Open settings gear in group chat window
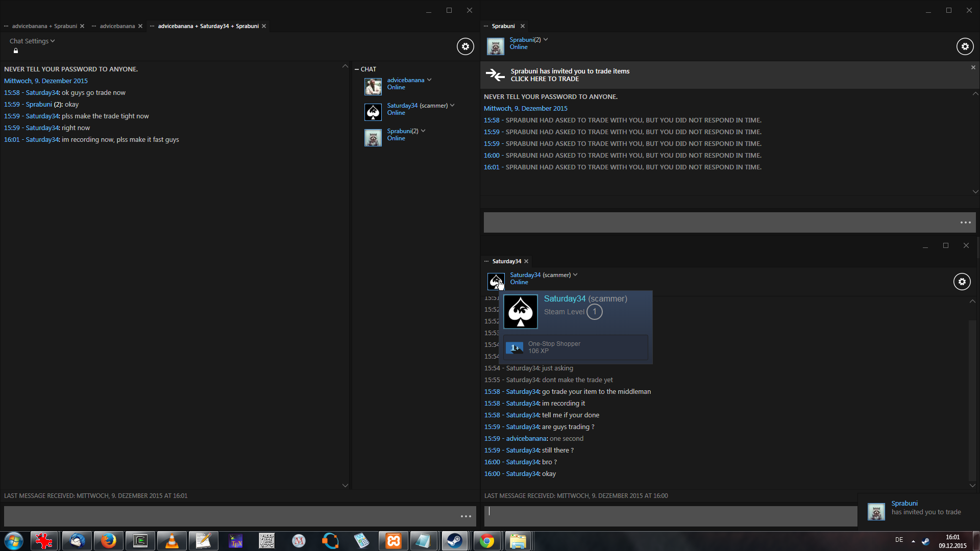This screenshot has width=980, height=551. coord(465,46)
